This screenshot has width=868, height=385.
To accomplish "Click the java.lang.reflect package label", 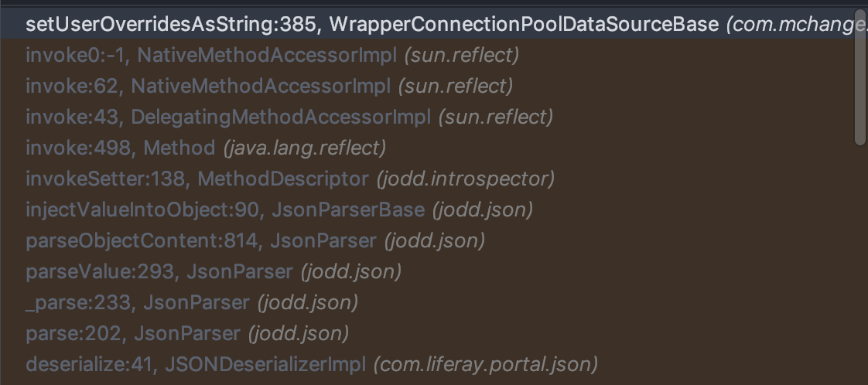I will point(304,148).
